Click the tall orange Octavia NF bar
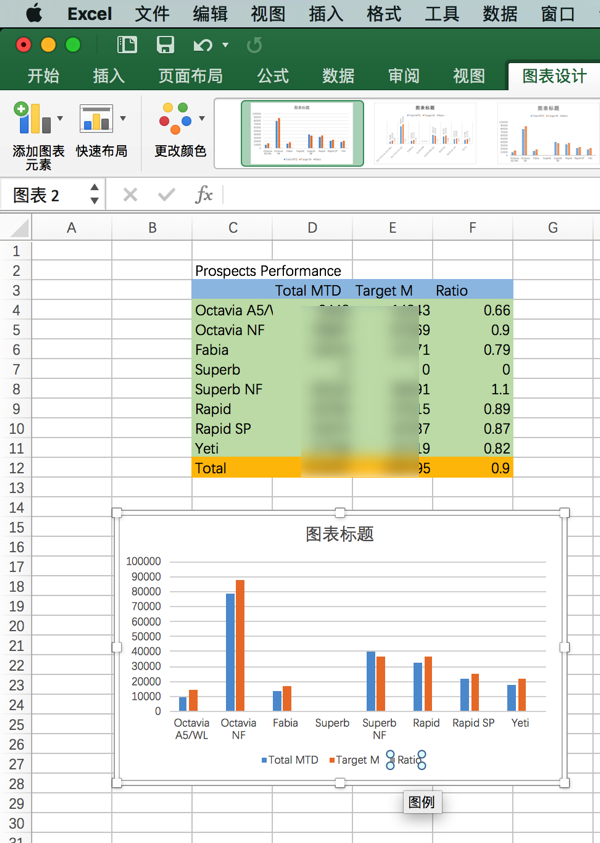The height and width of the screenshot is (843, 600). tap(240, 645)
